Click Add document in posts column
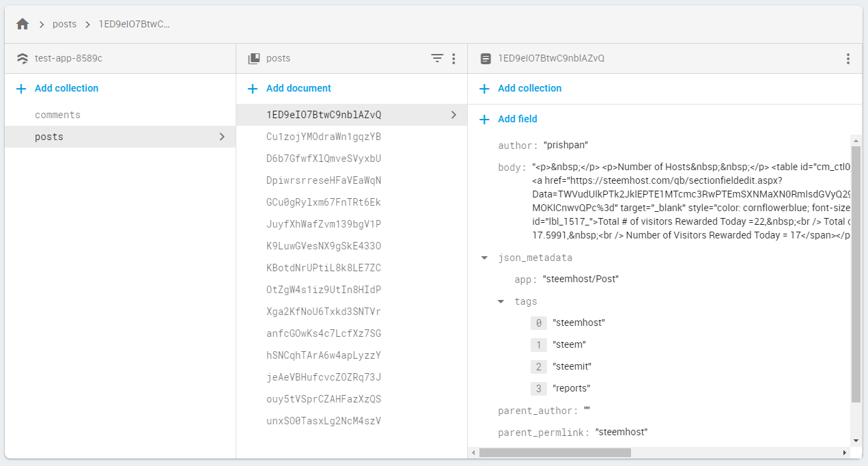Viewport: 868px width, 466px height. [298, 88]
